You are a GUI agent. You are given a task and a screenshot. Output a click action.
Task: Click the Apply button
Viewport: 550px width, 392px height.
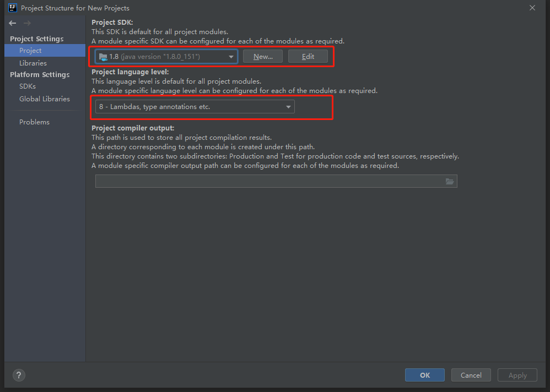(517, 375)
